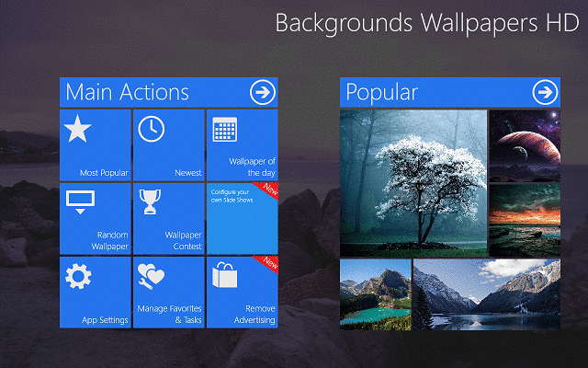
Task: Open the Newest clock icon tile
Action: coord(152,131)
